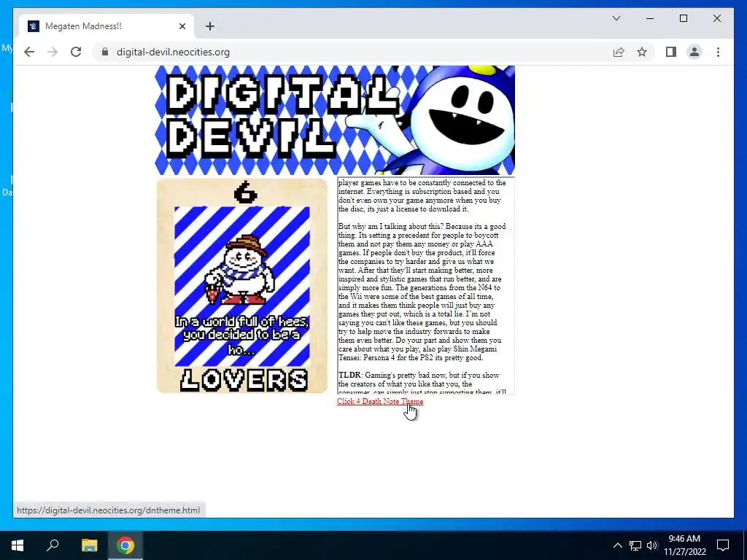Click the Chrome icon on the taskbar
This screenshot has height=560, width=747.
(125, 545)
